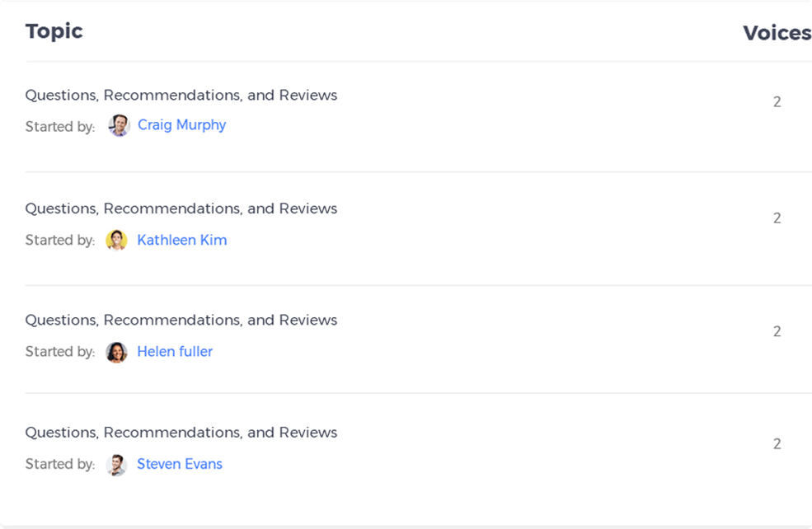Open Kathleen Kim's profile name link
Viewport: 812px width, 529px height.
(181, 241)
